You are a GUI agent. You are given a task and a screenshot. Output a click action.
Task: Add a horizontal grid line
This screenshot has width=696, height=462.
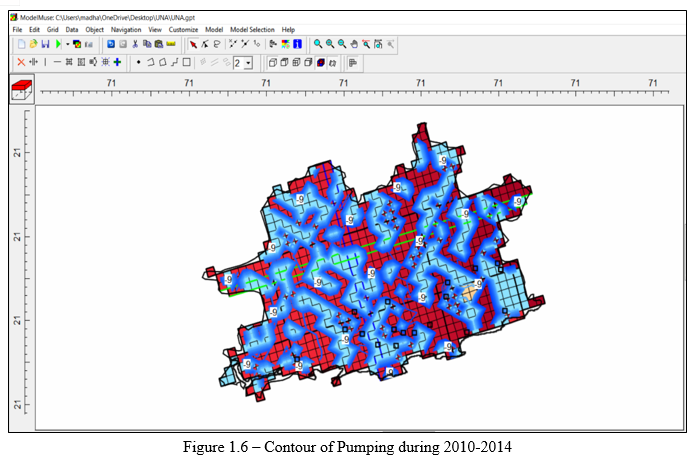(57, 62)
